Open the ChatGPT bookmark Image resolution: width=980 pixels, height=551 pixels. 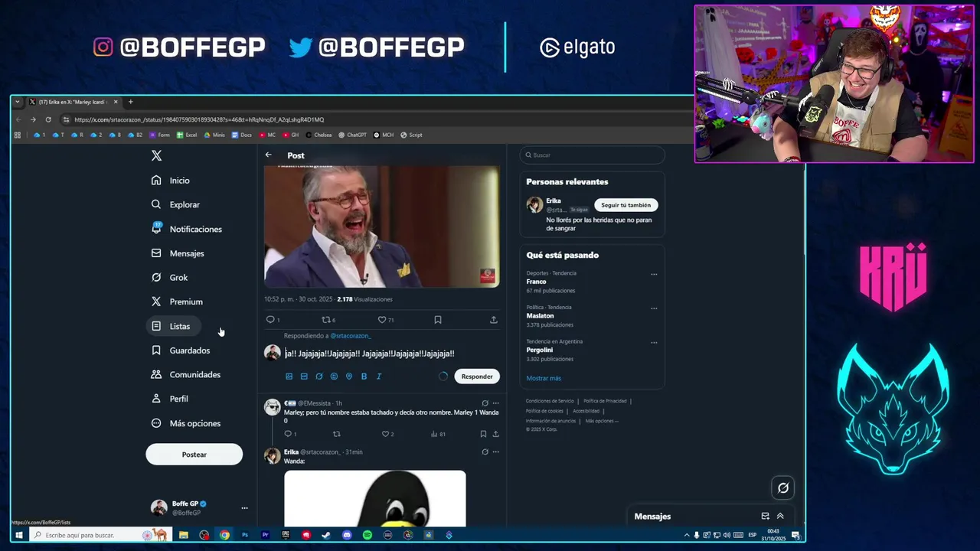coord(352,135)
